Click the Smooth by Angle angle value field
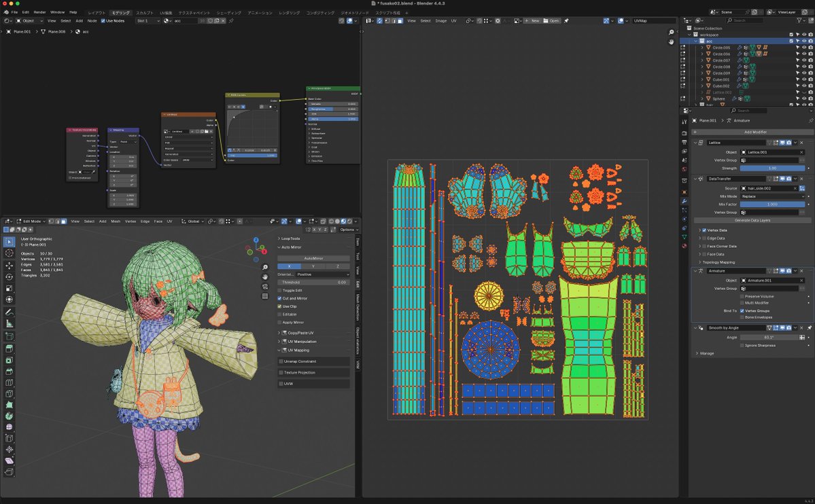This screenshot has height=504, width=815. coord(769,337)
